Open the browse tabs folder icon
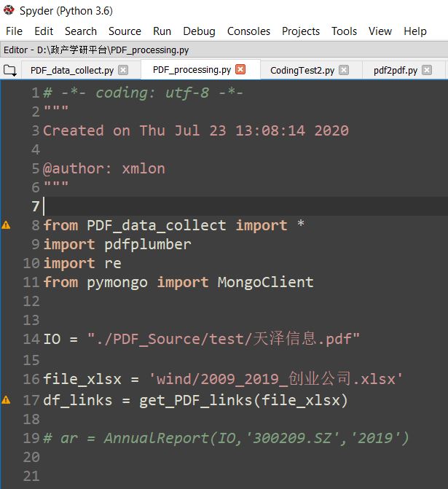 pyautogui.click(x=10, y=71)
